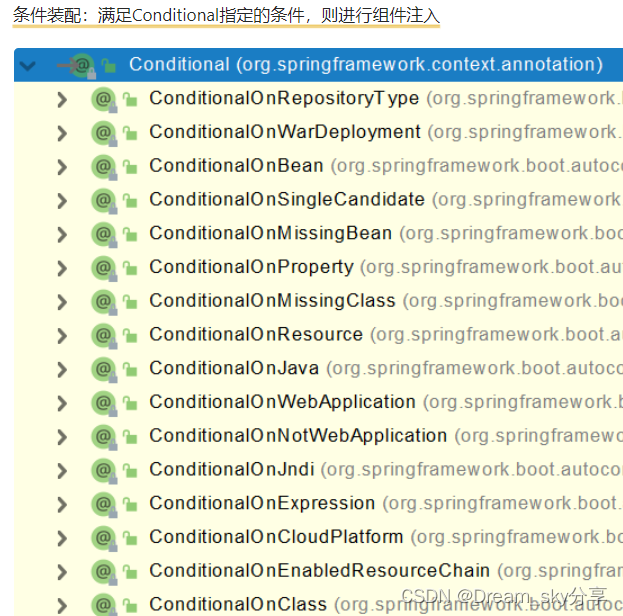
Task: Click annotation icon beside ConditionalOnBean
Action: tap(104, 167)
